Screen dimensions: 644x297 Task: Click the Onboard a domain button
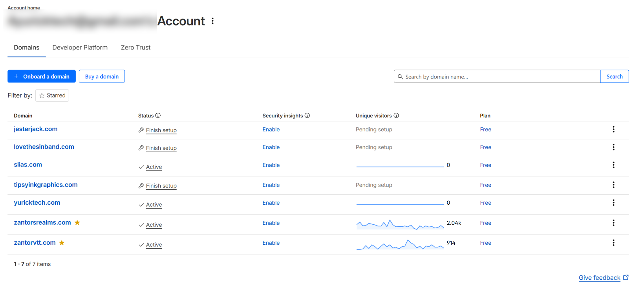coord(42,77)
